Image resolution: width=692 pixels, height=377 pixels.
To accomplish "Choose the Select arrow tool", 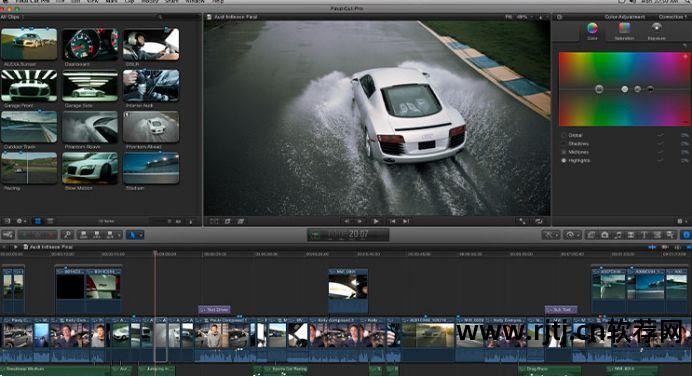I will [x=131, y=235].
